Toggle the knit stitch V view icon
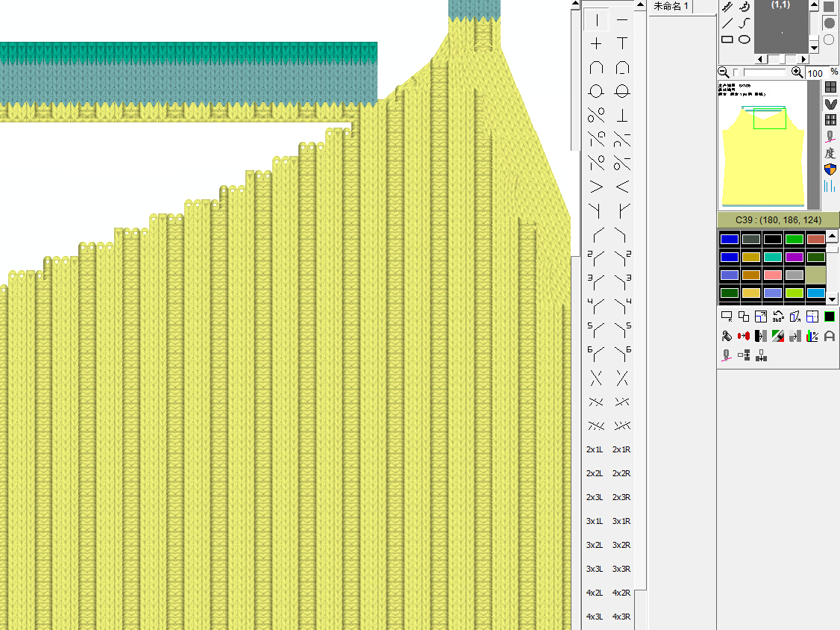This screenshot has width=840, height=630. pyautogui.click(x=830, y=104)
